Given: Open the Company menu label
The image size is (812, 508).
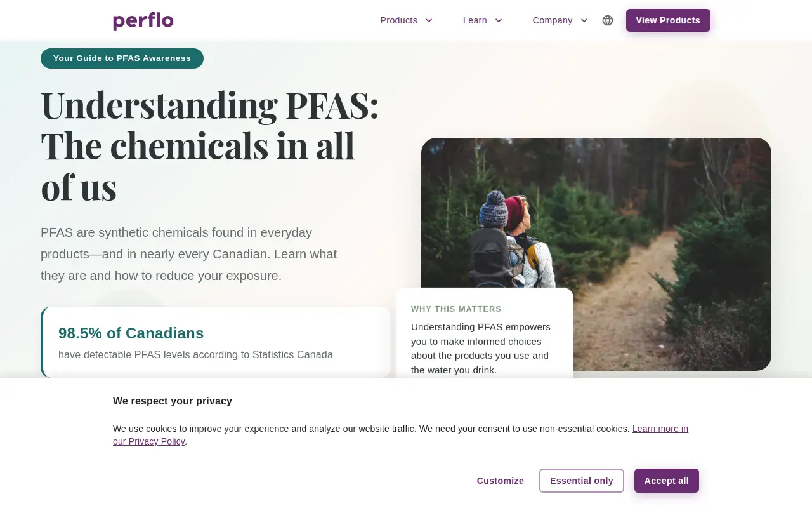Looking at the screenshot, I should tap(553, 20).
